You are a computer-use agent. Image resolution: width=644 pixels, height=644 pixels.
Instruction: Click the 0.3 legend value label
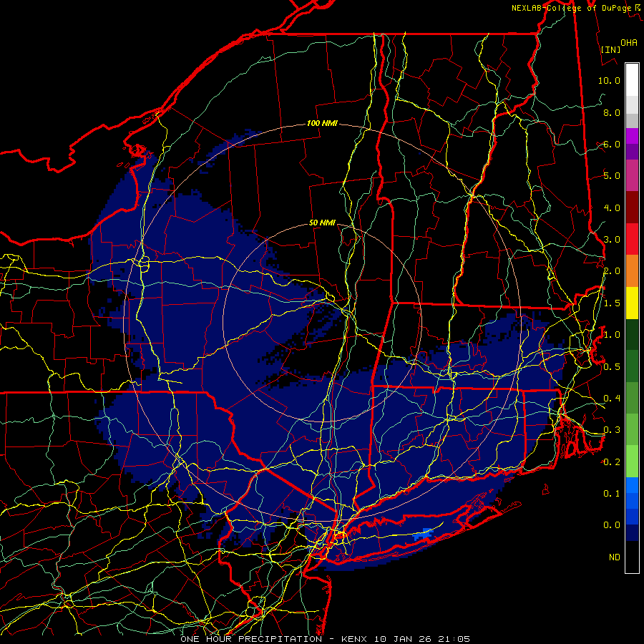612,430
